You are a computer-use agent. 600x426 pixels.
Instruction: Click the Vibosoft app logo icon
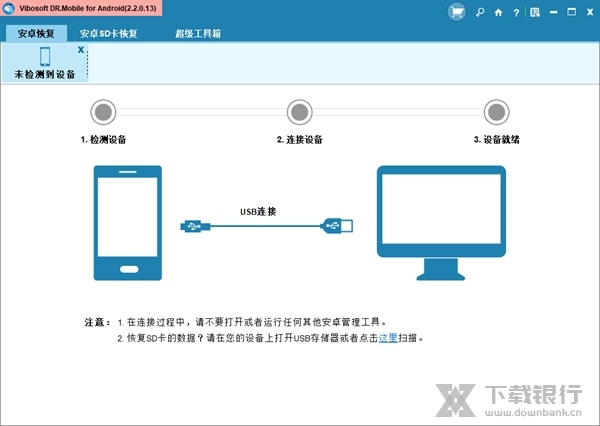[8, 8]
